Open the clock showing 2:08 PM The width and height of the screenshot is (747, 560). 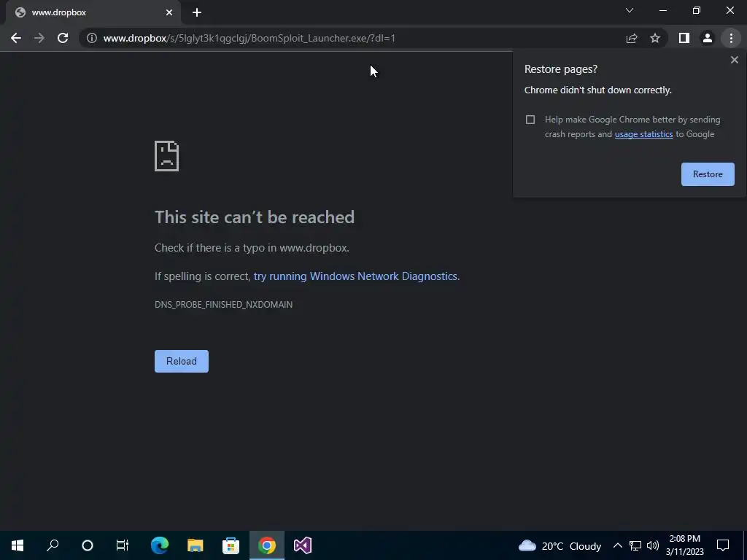point(684,545)
